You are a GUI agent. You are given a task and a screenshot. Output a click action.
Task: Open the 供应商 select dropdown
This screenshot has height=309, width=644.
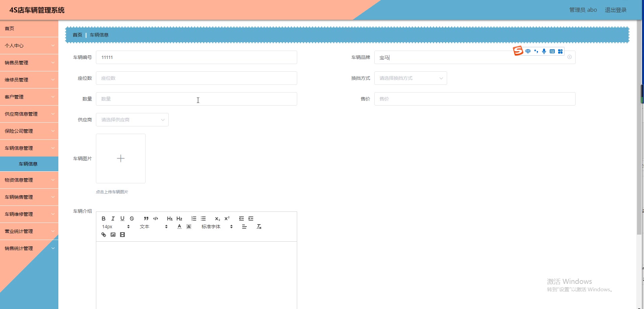pyautogui.click(x=132, y=120)
